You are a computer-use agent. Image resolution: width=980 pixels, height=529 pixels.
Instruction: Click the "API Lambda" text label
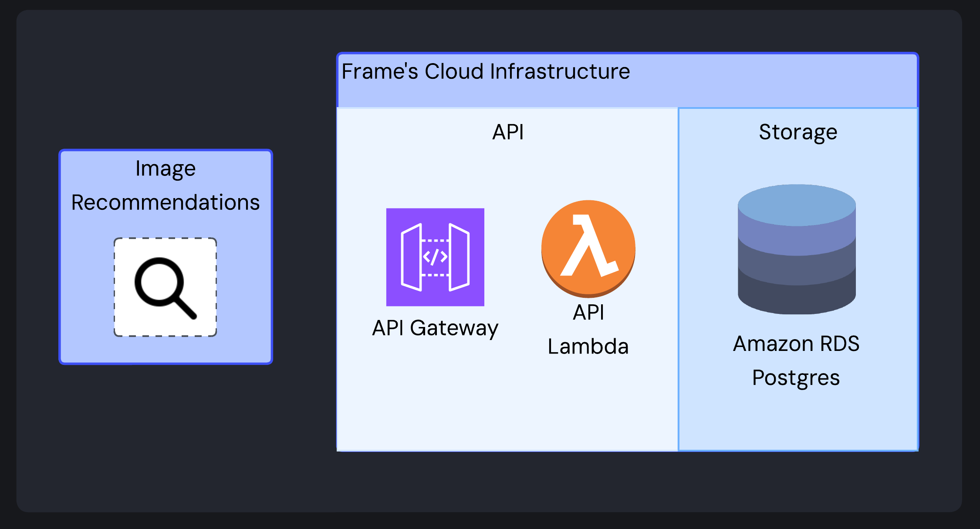coord(588,330)
